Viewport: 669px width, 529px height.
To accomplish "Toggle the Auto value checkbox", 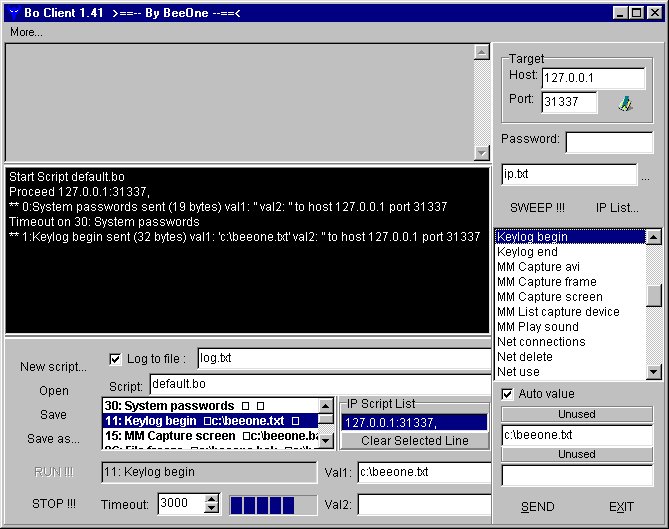I will coord(507,394).
